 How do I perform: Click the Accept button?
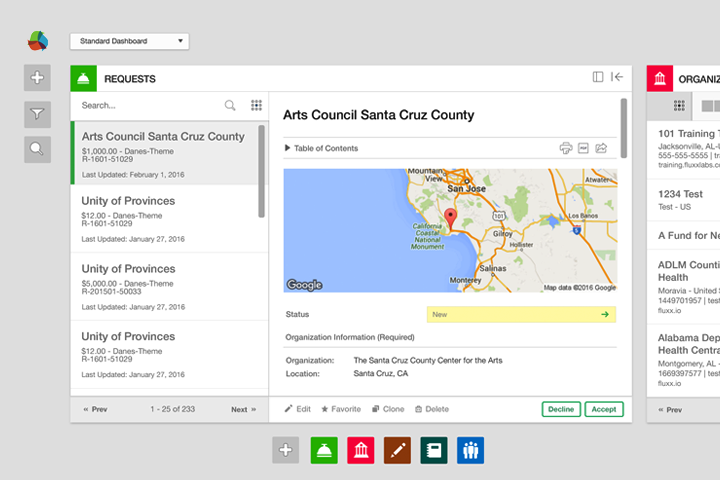click(604, 409)
